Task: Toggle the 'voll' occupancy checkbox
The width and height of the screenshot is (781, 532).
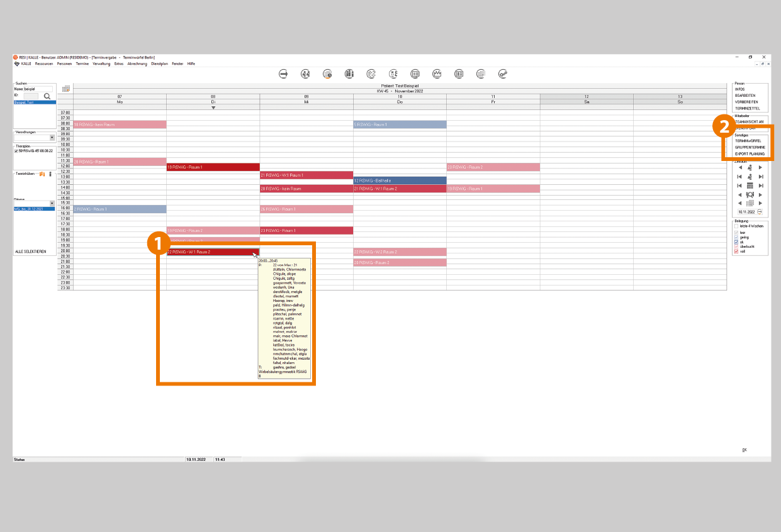Action: pyautogui.click(x=736, y=252)
